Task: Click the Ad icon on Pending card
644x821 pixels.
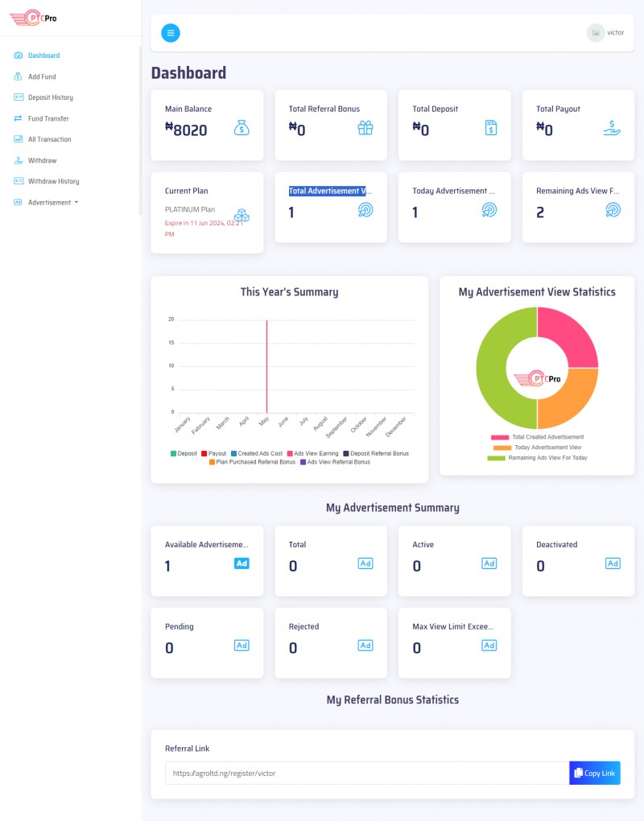Action: pos(242,646)
